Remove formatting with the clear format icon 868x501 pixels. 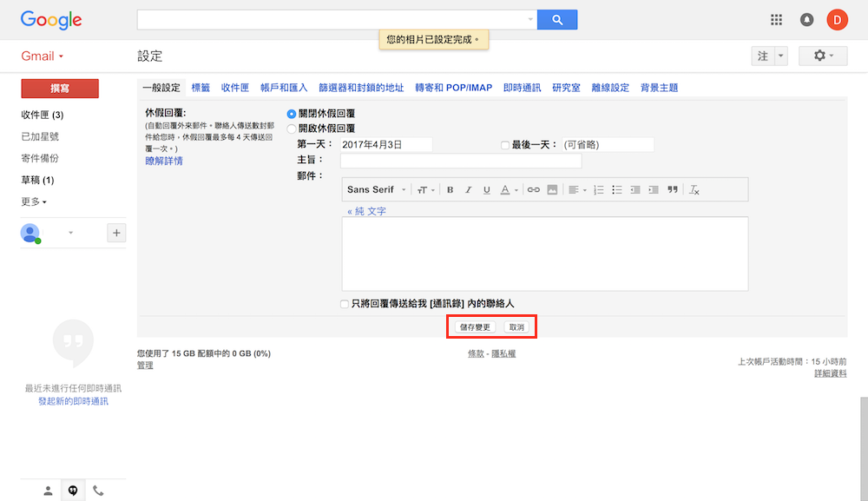coord(694,190)
